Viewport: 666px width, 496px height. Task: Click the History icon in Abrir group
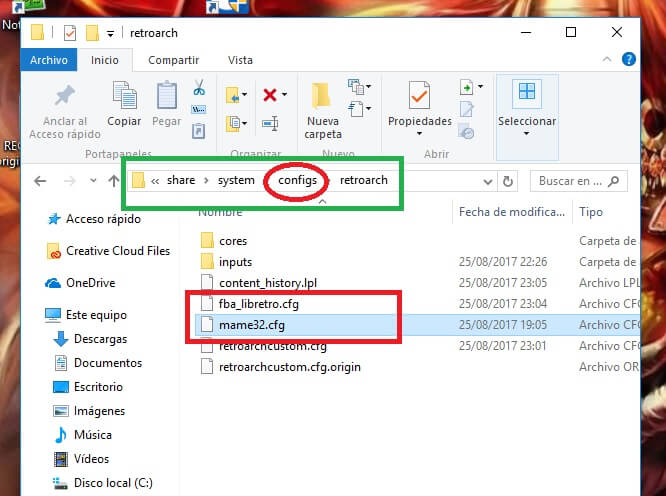click(466, 132)
